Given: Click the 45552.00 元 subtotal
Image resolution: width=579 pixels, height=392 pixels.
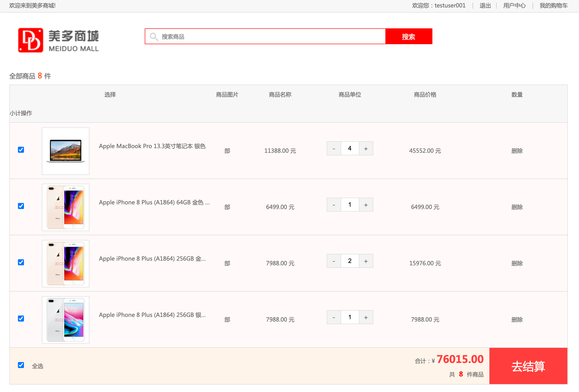Looking at the screenshot, I should 425,151.
